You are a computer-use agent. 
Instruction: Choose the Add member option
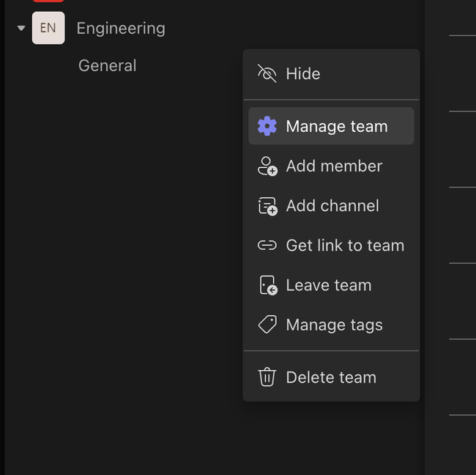point(334,166)
